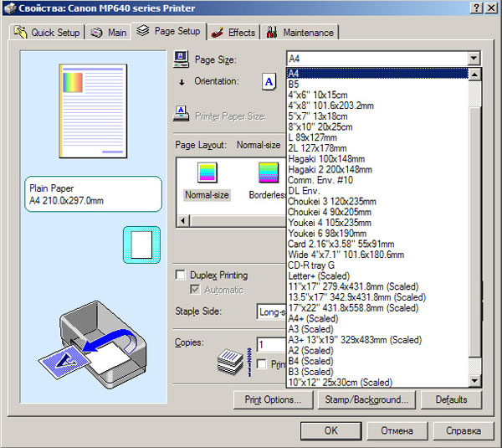The image size is (502, 448).
Task: Select A4 in the size list
Action: [x=377, y=74]
